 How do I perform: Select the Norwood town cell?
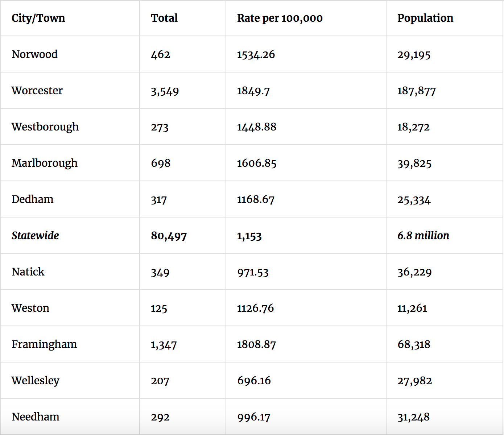[34, 54]
